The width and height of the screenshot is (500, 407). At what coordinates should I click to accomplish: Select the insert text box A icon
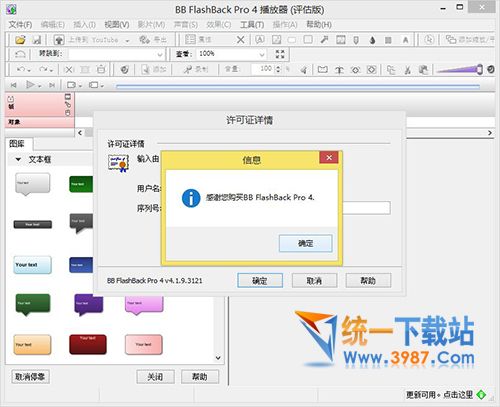260,40
